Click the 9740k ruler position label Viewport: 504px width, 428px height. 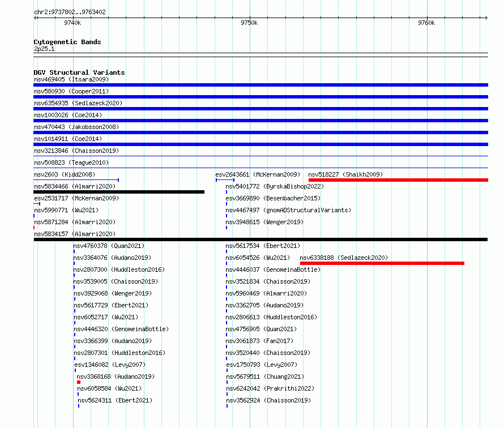(72, 23)
